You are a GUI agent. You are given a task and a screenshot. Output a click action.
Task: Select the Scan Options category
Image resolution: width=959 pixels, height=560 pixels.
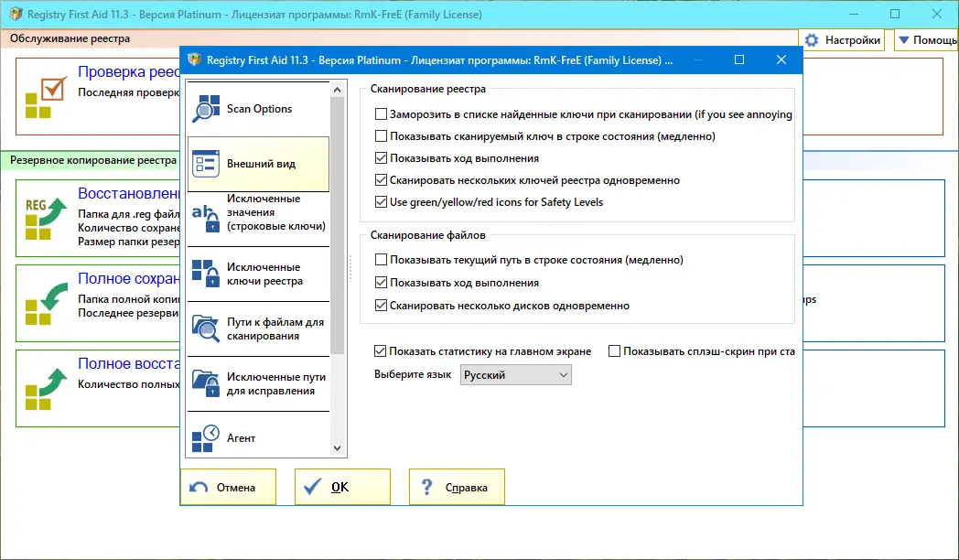click(259, 109)
